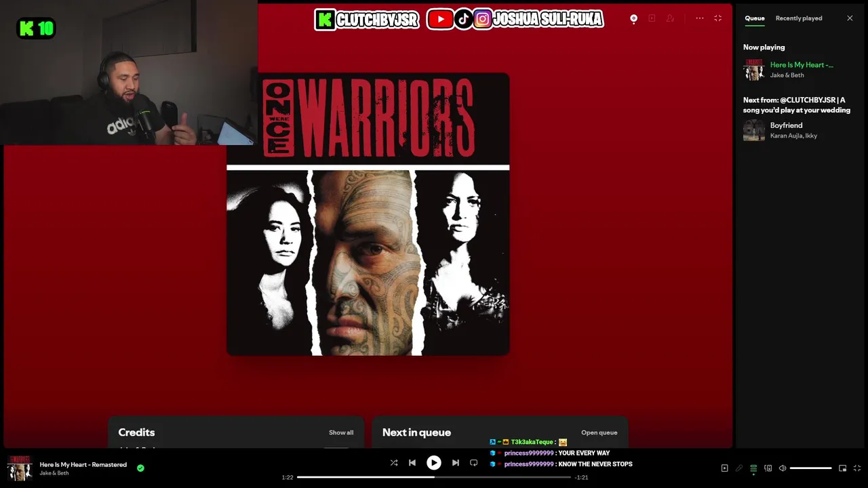This screenshot has width=868, height=488.
Task: Toggle shuffle in the player bar
Action: click(394, 463)
